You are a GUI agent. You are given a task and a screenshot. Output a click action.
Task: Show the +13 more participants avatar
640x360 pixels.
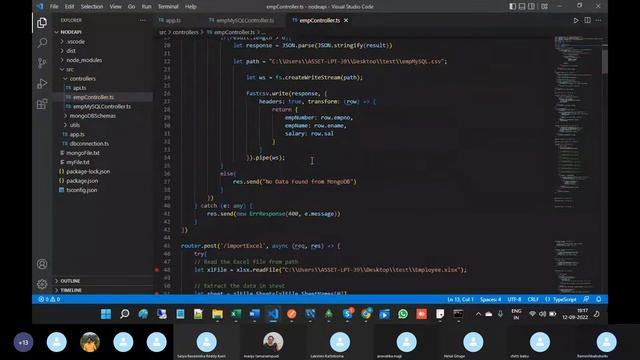(x=24, y=342)
